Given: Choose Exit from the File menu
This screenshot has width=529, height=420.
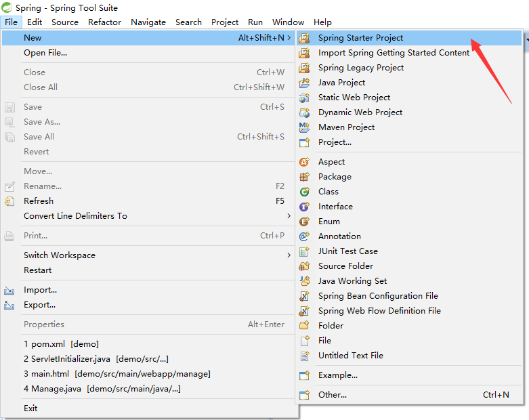Looking at the screenshot, I should 148,408.
